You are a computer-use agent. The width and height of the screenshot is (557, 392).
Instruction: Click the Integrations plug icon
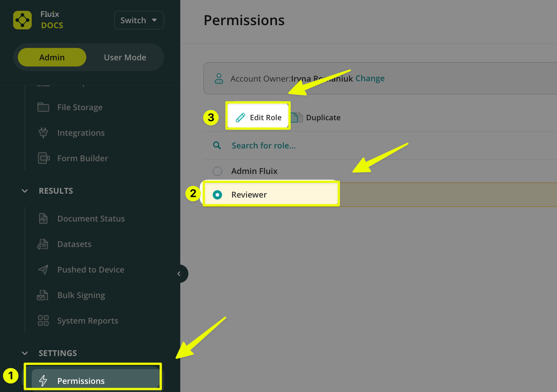pyautogui.click(x=43, y=133)
